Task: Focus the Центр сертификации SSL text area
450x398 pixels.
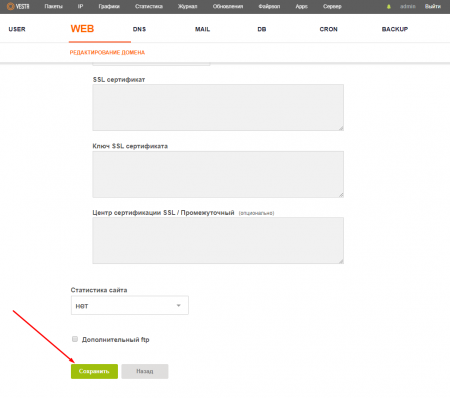Action: [218, 240]
